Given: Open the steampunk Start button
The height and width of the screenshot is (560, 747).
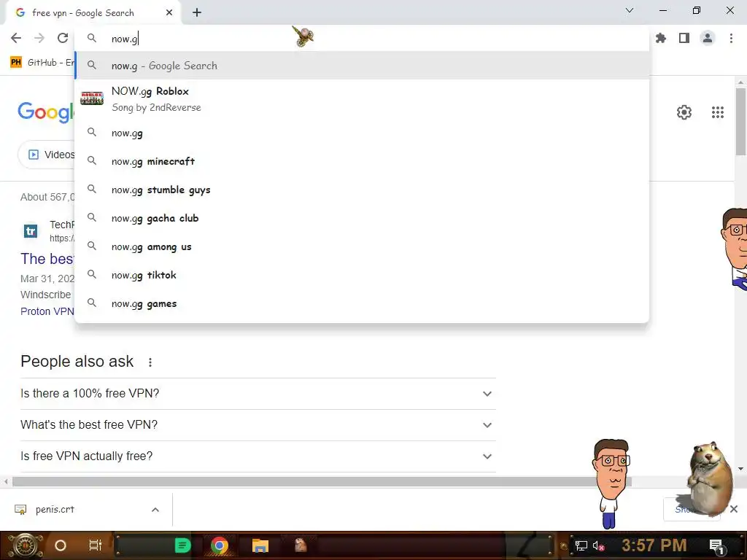Looking at the screenshot, I should click(25, 545).
